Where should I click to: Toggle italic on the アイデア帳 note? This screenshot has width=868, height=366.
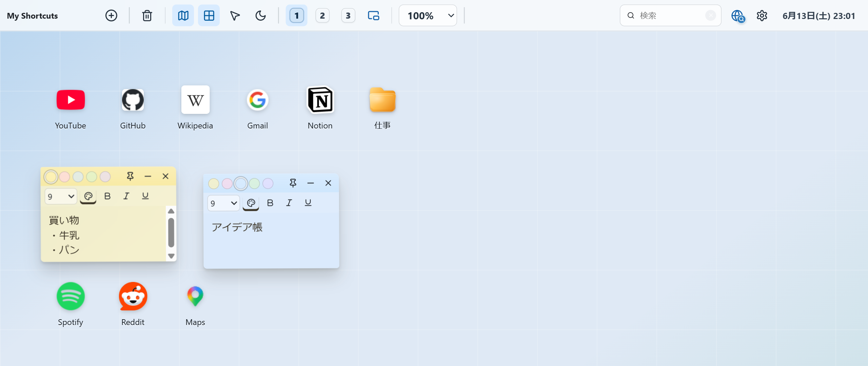[x=289, y=203]
